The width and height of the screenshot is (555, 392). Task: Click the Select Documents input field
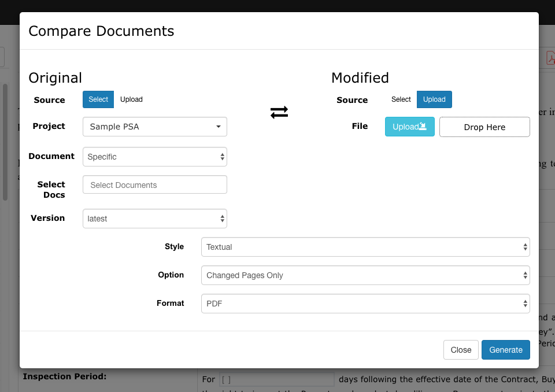tap(154, 185)
